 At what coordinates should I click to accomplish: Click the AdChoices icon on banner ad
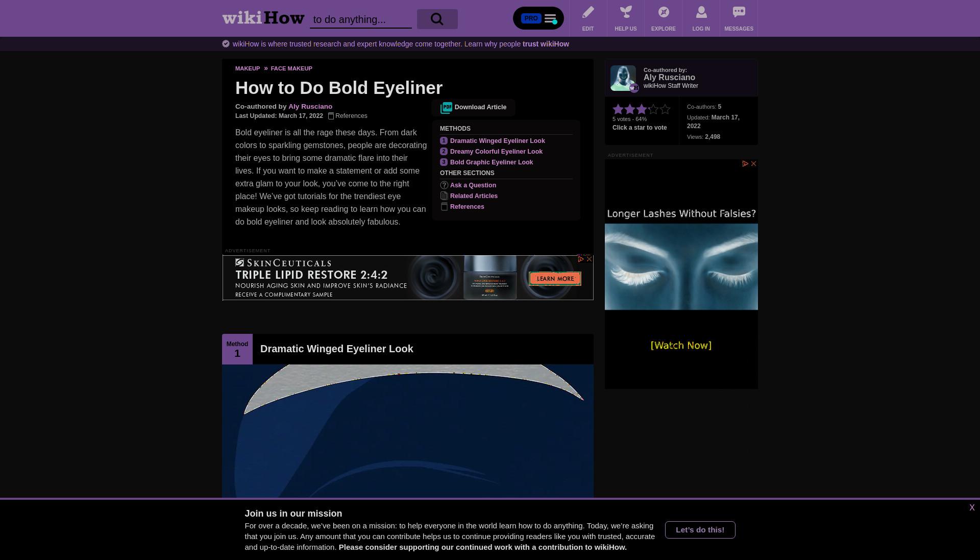click(581, 259)
